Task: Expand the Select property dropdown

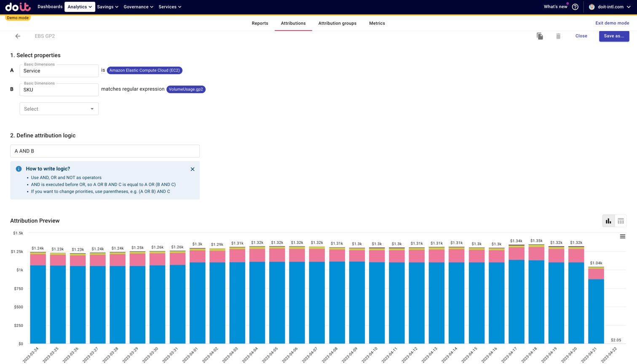Action: [x=59, y=109]
